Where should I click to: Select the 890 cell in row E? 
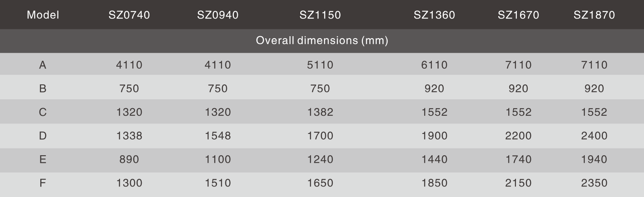[x=129, y=159]
